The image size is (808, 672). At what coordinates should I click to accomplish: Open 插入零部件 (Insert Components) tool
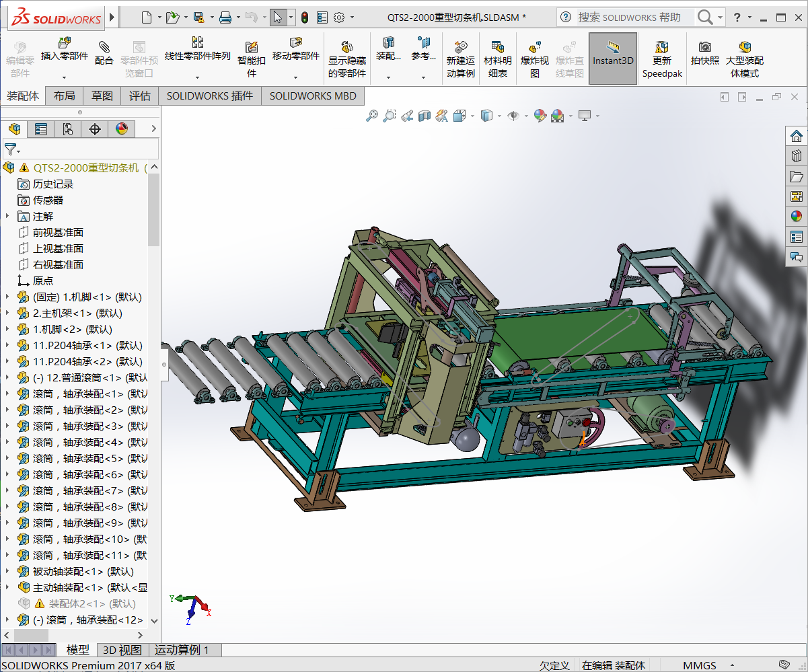click(65, 44)
